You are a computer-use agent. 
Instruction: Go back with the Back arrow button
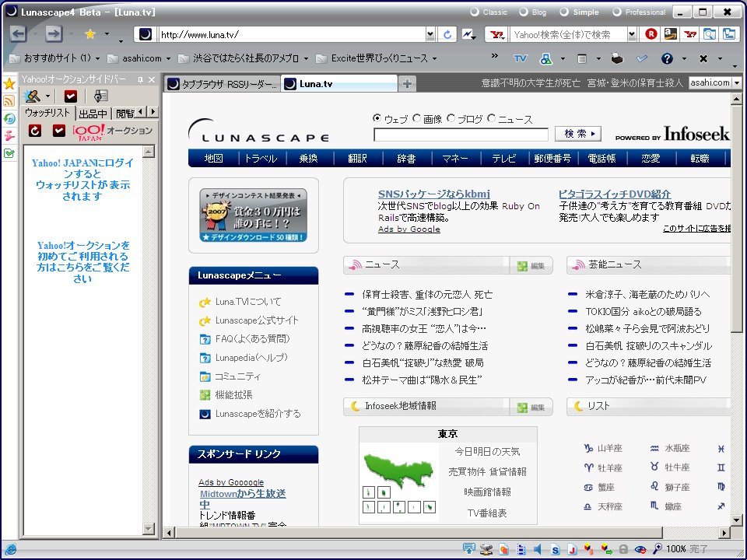tap(18, 34)
